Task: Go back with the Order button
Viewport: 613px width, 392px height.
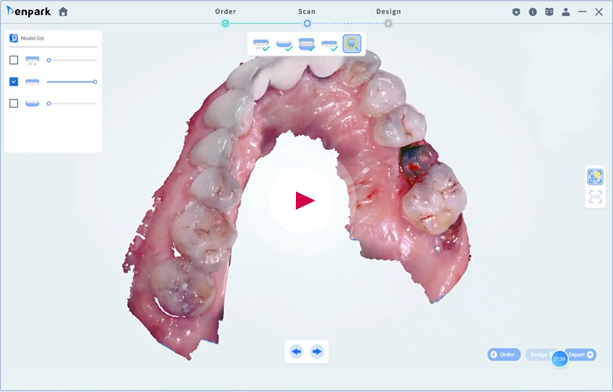Action: [x=504, y=354]
